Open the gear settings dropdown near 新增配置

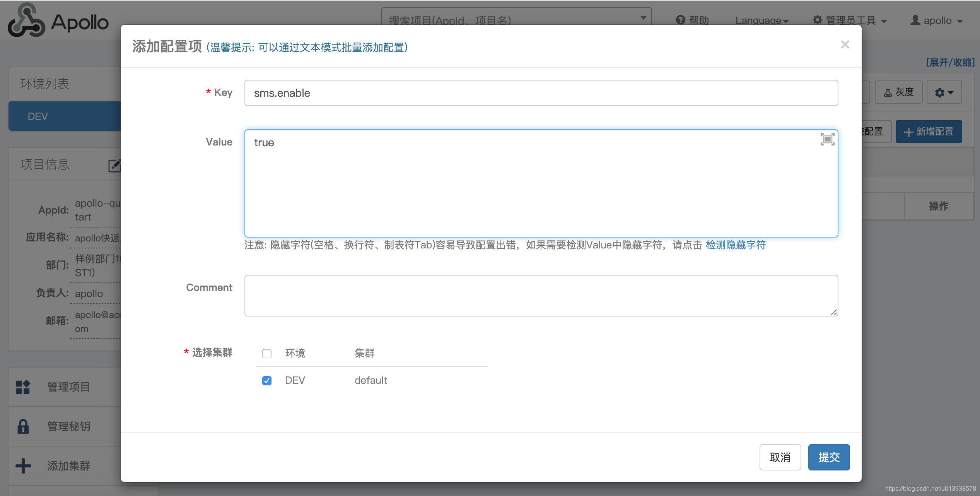tap(944, 92)
